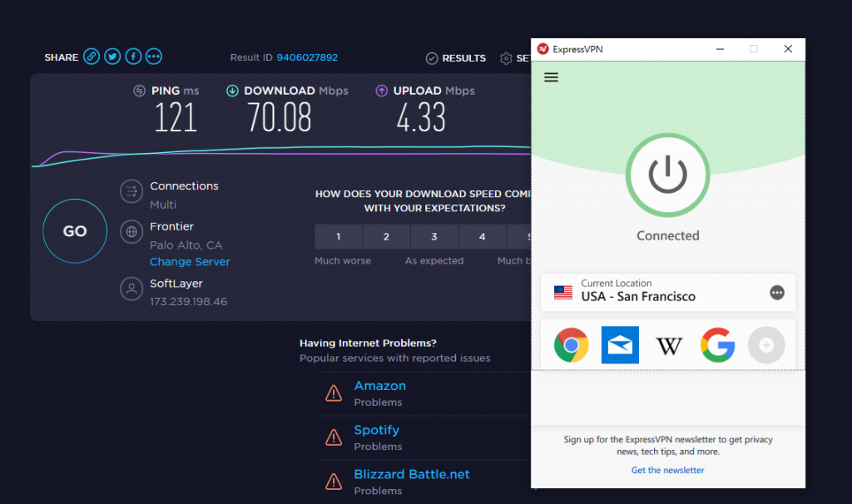Open Result ID 9406027892 link
852x504 pixels.
(x=307, y=57)
